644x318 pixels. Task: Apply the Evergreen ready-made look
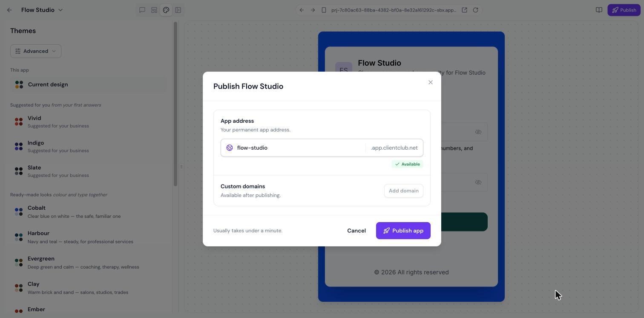(x=89, y=263)
